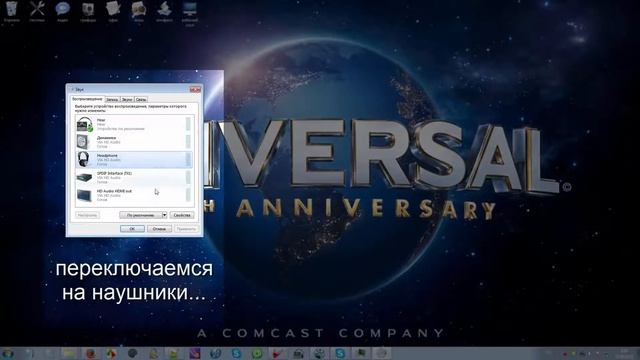640x360 pixels.
Task: Switch to the Воспроизведение tab
Action: click(x=87, y=99)
